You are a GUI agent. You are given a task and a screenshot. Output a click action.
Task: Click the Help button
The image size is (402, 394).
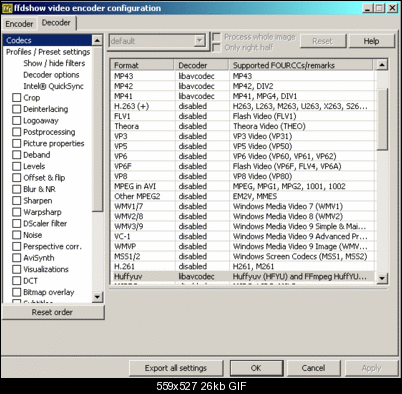coord(371,41)
